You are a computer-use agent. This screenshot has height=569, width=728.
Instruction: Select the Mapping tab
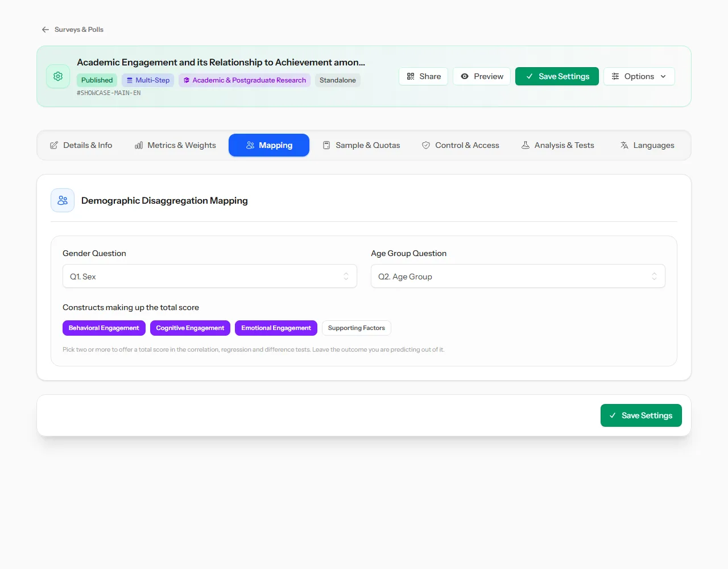tap(269, 145)
